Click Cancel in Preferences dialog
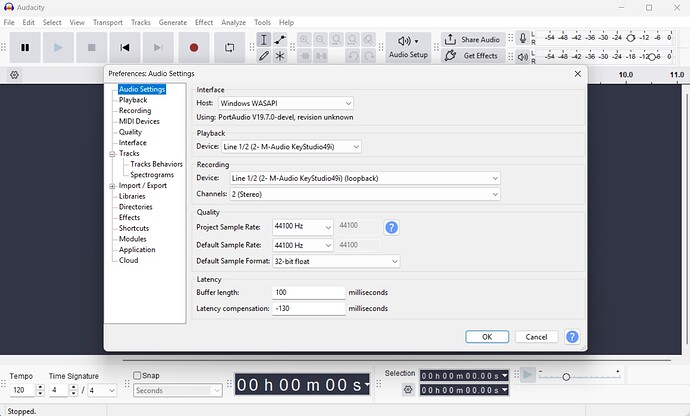This screenshot has height=416, width=690. click(536, 337)
